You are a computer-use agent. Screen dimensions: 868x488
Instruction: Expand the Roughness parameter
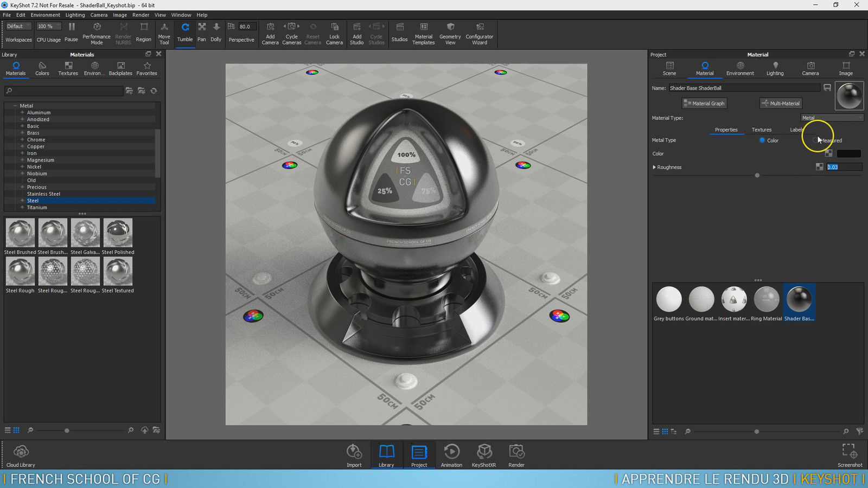coord(654,167)
